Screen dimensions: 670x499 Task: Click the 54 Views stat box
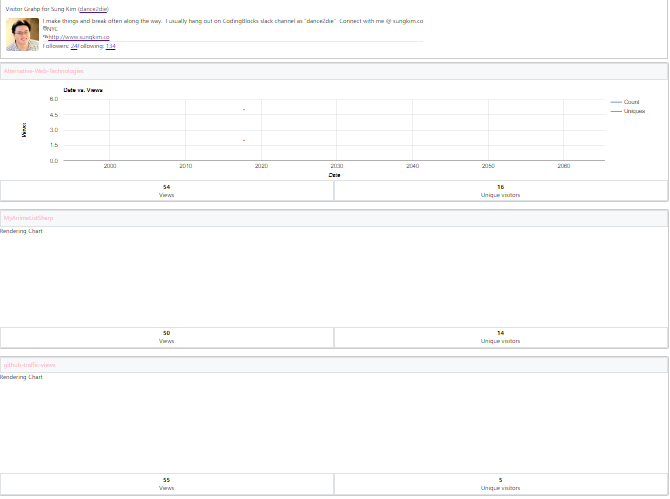coord(167,190)
